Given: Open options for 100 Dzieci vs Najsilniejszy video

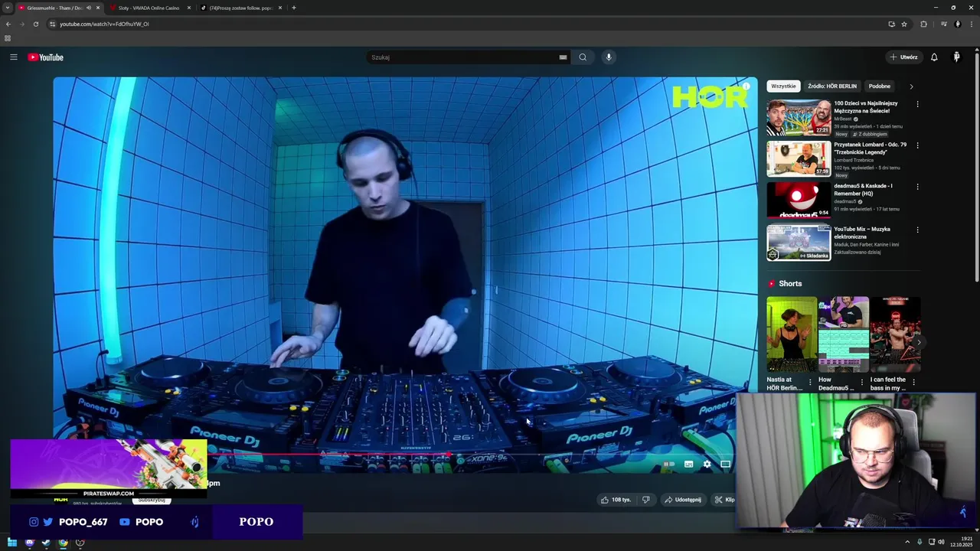Looking at the screenshot, I should click(x=917, y=104).
